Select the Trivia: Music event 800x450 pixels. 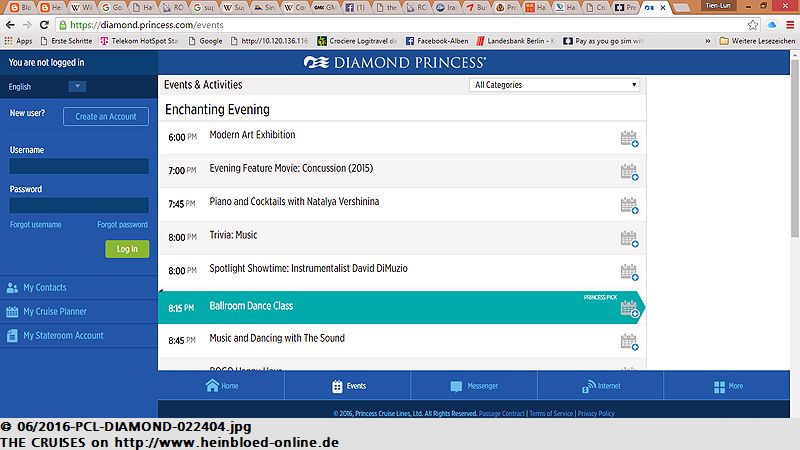tap(402, 238)
